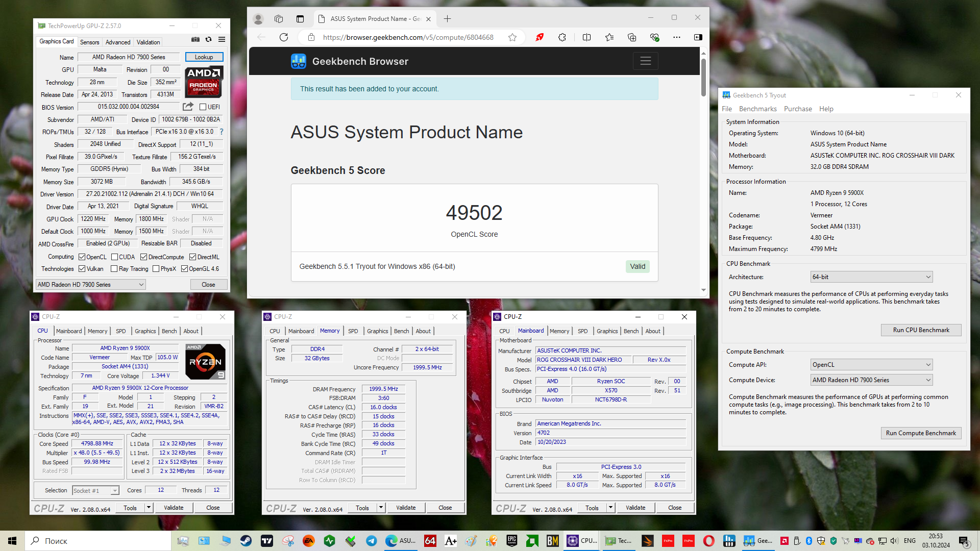Click Run CPU Benchmark button

tap(921, 330)
